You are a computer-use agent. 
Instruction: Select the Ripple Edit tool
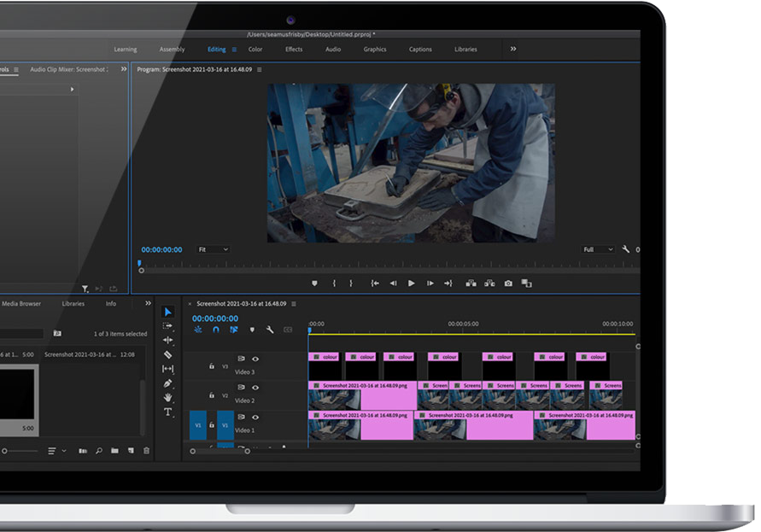click(x=167, y=340)
